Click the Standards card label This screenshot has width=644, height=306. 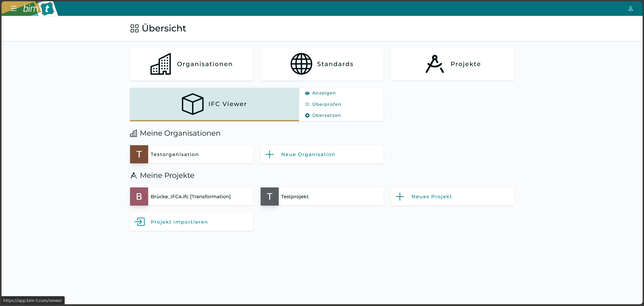(335, 64)
